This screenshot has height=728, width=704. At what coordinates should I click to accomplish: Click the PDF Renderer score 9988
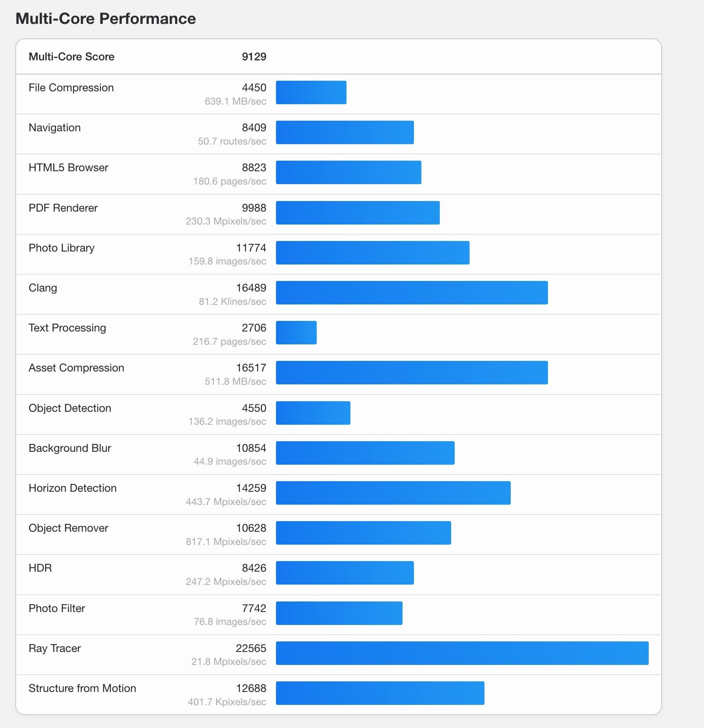pos(254,208)
